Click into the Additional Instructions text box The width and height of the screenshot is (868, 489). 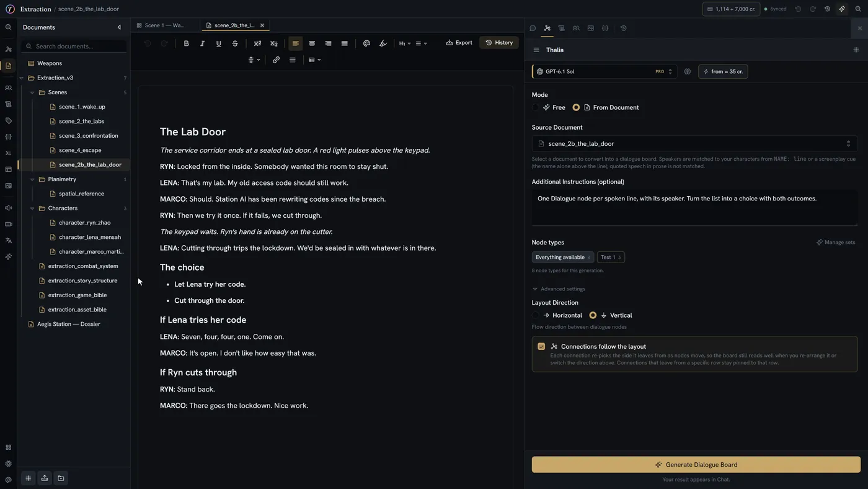pyautogui.click(x=694, y=207)
